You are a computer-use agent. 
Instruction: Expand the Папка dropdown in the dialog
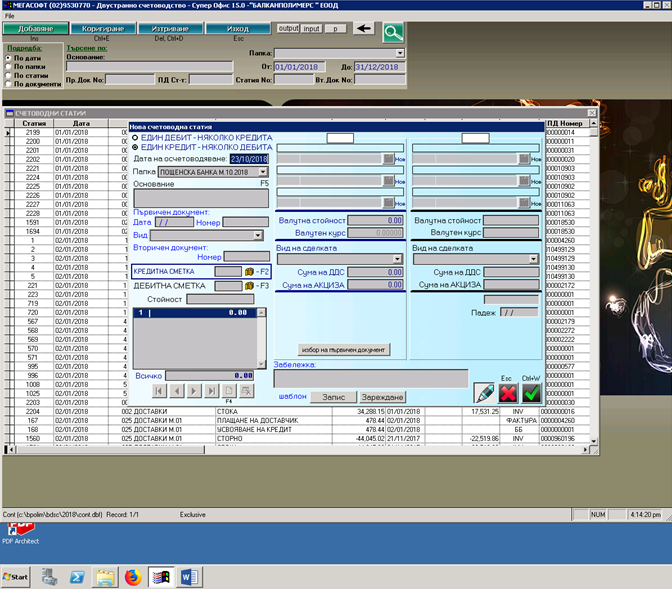pos(263,172)
